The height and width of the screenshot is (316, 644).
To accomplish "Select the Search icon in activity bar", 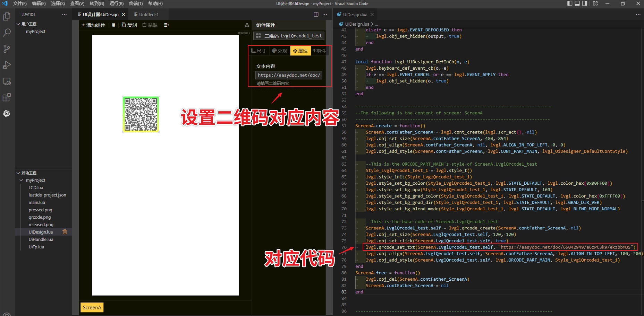I will (x=7, y=33).
